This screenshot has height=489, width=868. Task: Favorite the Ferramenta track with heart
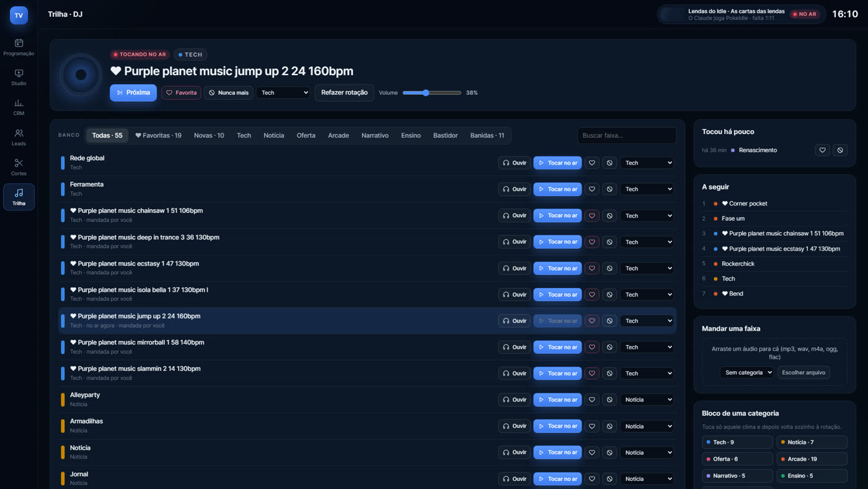click(592, 189)
